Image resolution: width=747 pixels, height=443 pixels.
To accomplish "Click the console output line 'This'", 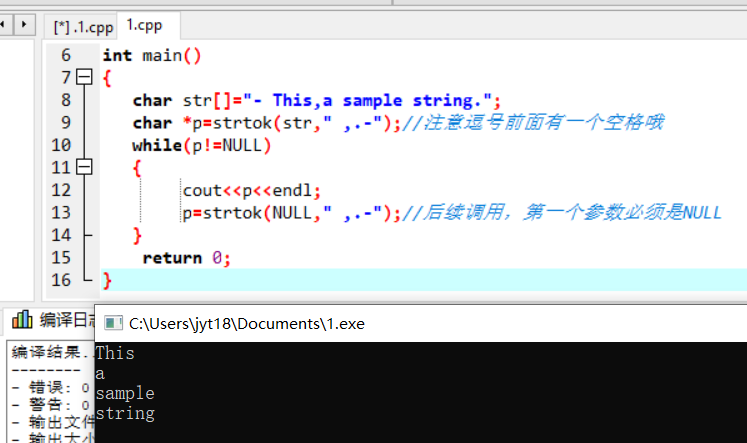I will tap(115, 353).
